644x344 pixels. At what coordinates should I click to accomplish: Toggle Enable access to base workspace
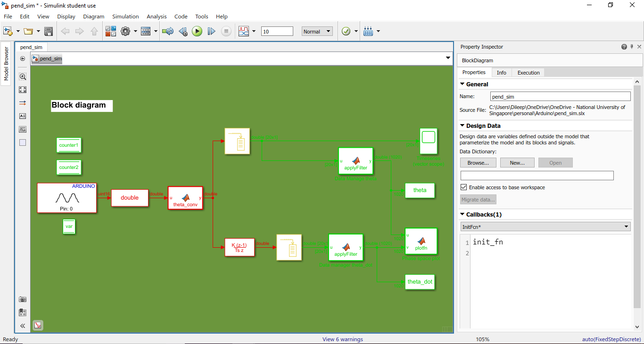(464, 187)
